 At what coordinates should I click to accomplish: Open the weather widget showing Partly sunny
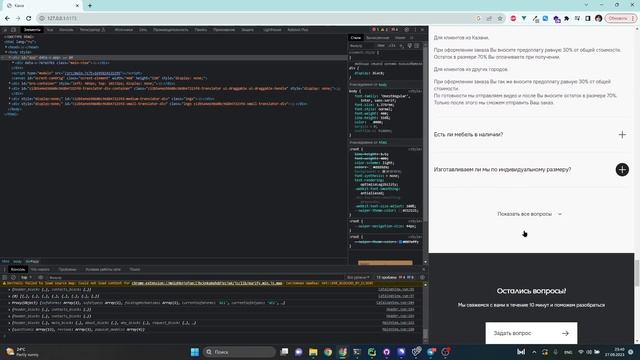pos(23,352)
